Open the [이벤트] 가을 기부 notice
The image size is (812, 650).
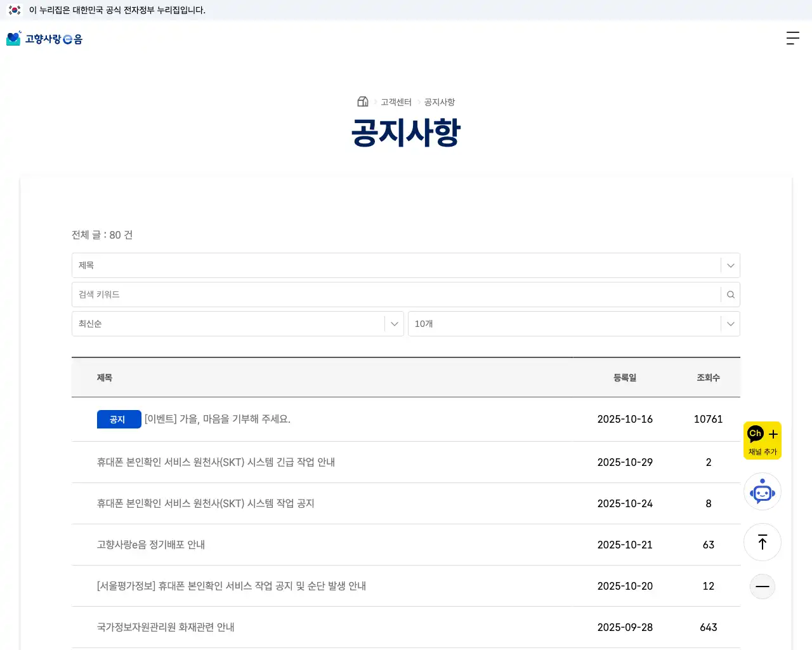click(x=218, y=419)
